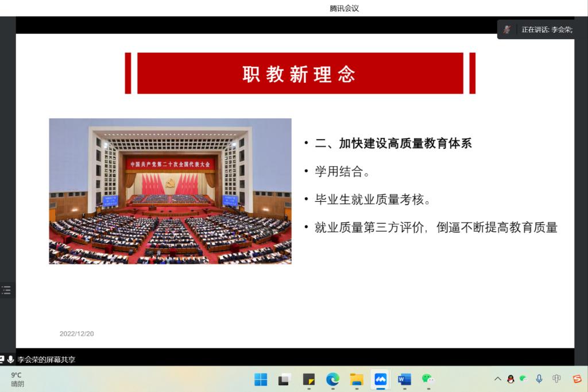Click the Sogou input method tray icon

click(x=577, y=379)
